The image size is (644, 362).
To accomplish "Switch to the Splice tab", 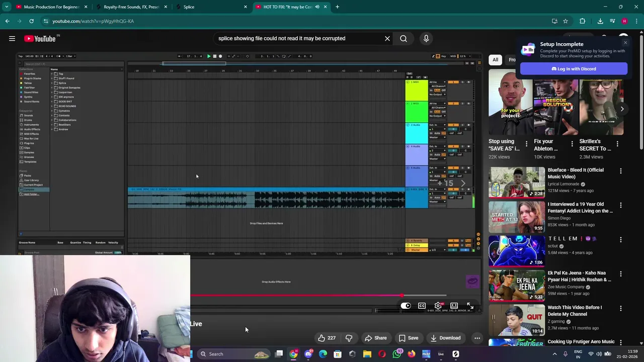I will coord(211,7).
